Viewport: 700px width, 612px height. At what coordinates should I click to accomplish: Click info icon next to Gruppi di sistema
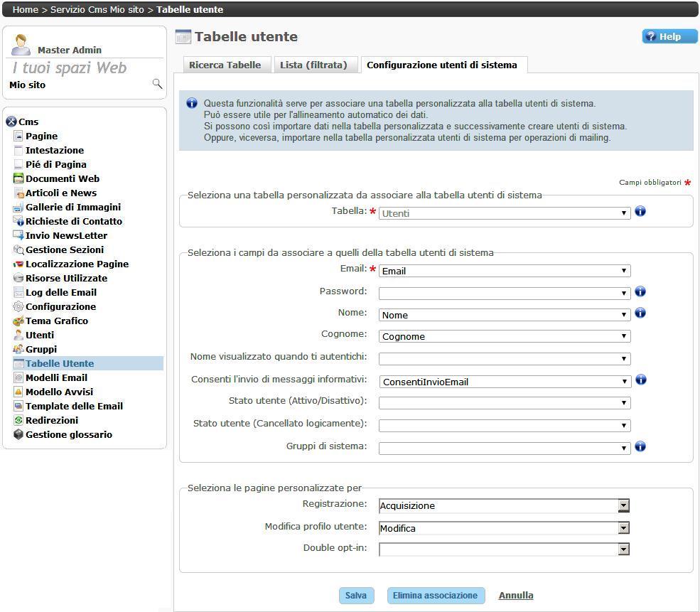(x=640, y=446)
